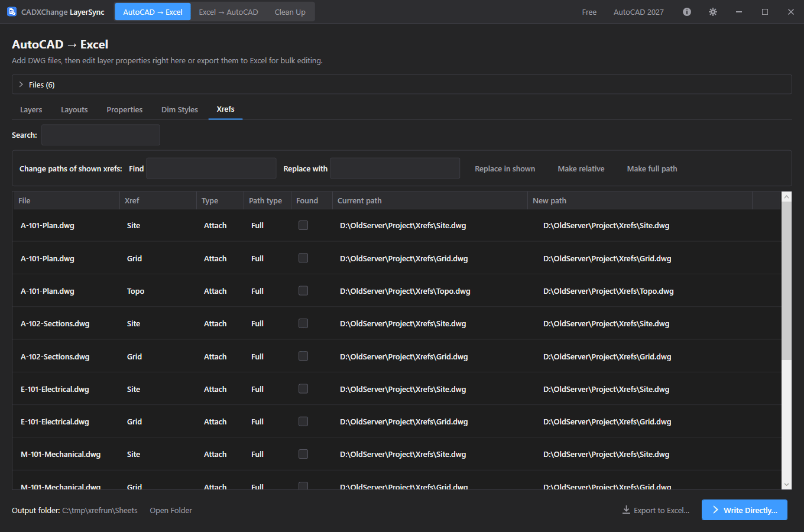Click the table's vertical scrollbar thumb
The image size is (804, 532).
click(786, 281)
